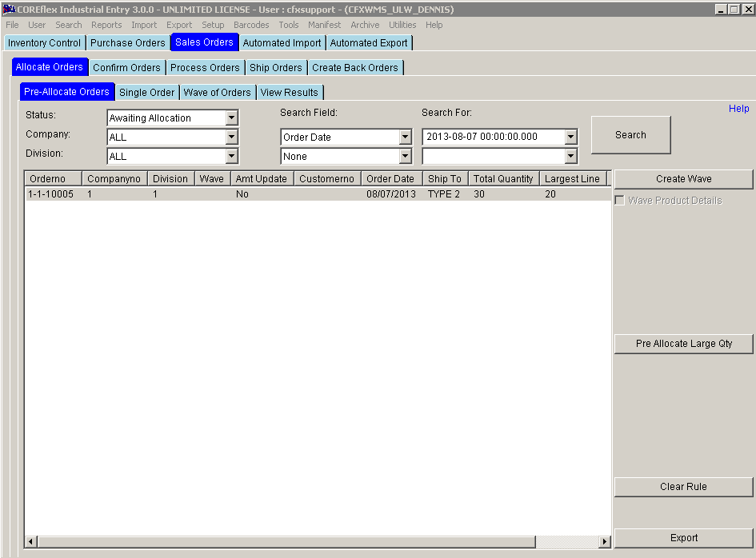Click the horizontal scrollbar left arrow
The image size is (756, 558).
tap(30, 542)
